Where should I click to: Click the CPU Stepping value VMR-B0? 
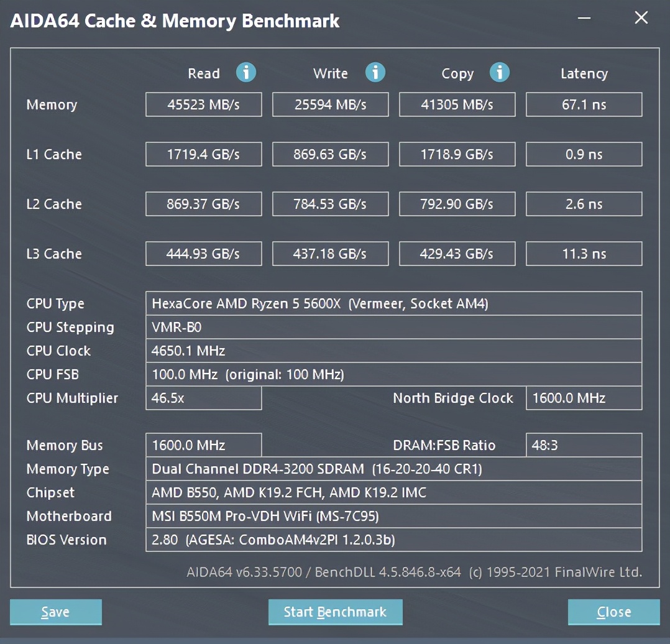click(x=393, y=327)
